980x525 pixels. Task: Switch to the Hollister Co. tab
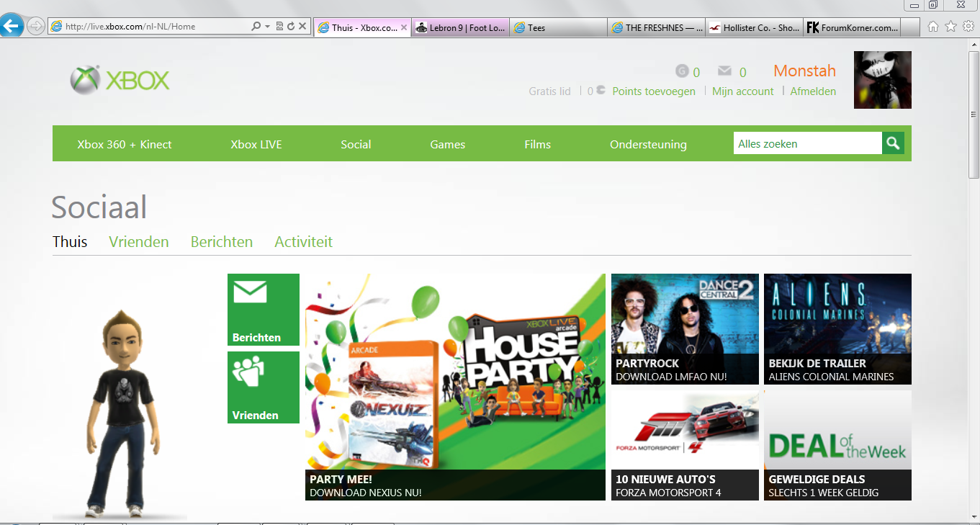click(754, 27)
